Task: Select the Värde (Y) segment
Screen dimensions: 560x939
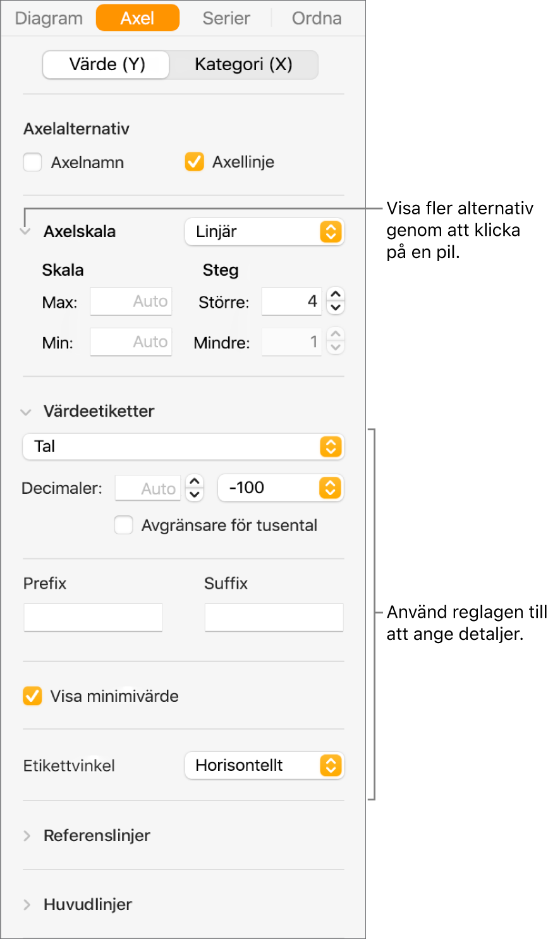Action: coord(106,64)
